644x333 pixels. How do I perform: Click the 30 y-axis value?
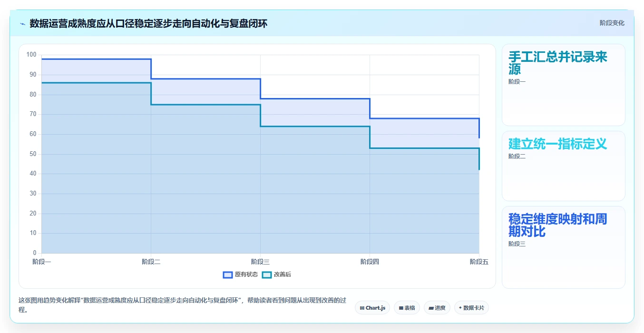33,194
